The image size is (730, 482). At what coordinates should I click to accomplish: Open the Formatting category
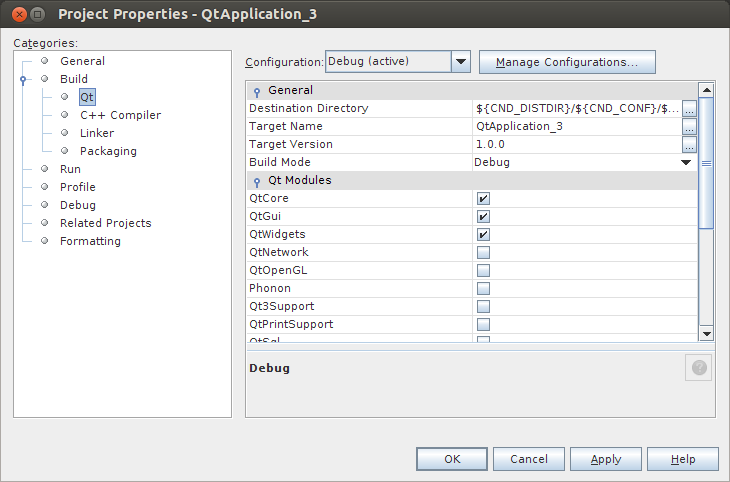coord(90,241)
